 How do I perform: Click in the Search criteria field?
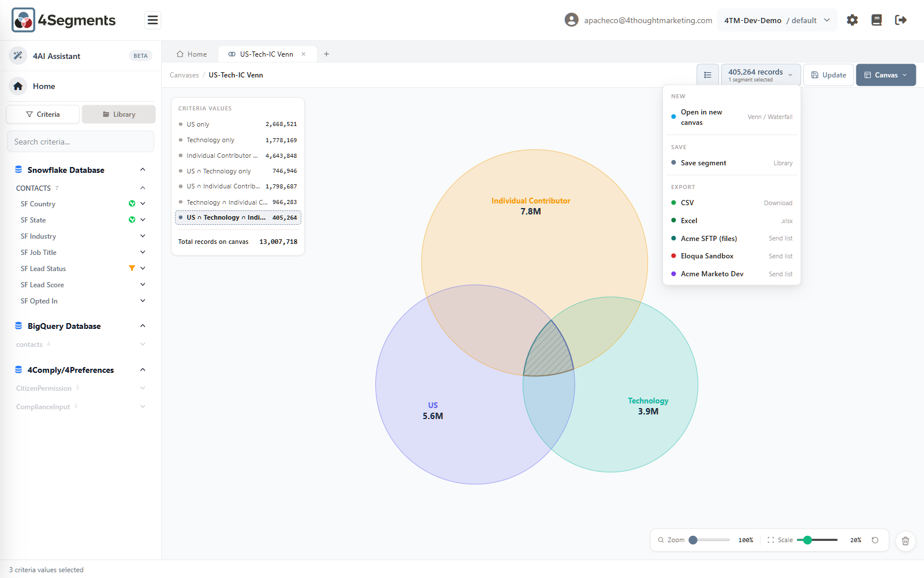pyautogui.click(x=80, y=142)
